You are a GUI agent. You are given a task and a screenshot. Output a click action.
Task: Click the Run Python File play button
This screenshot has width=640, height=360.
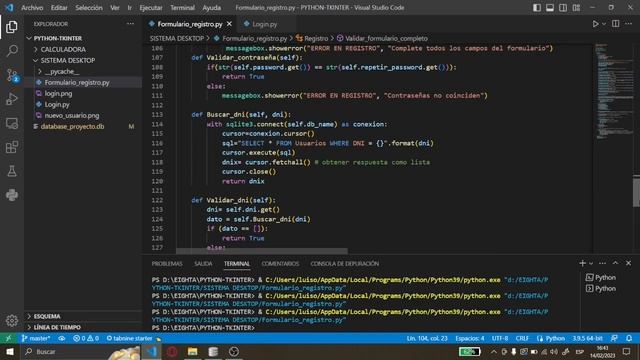tap(595, 24)
